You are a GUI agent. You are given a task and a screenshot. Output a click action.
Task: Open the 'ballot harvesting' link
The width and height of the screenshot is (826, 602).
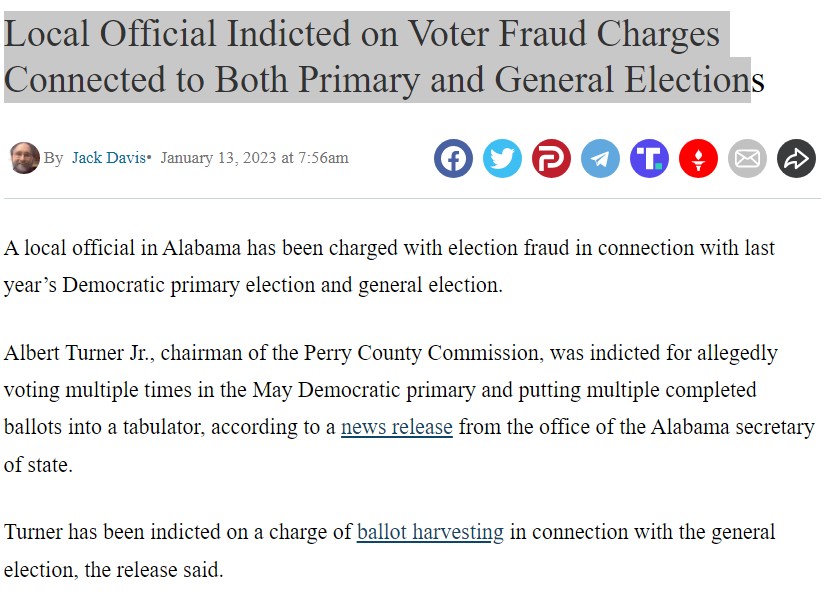pyautogui.click(x=430, y=531)
